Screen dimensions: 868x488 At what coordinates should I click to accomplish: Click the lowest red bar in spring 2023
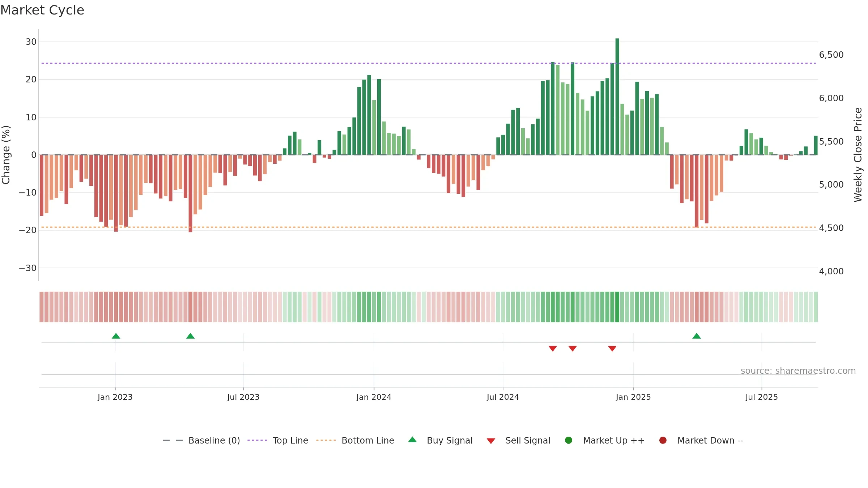coord(190,193)
